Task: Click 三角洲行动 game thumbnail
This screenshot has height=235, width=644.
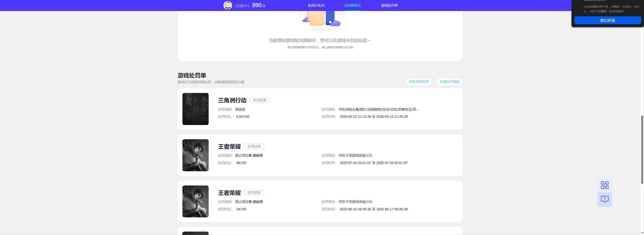Action: [195, 109]
